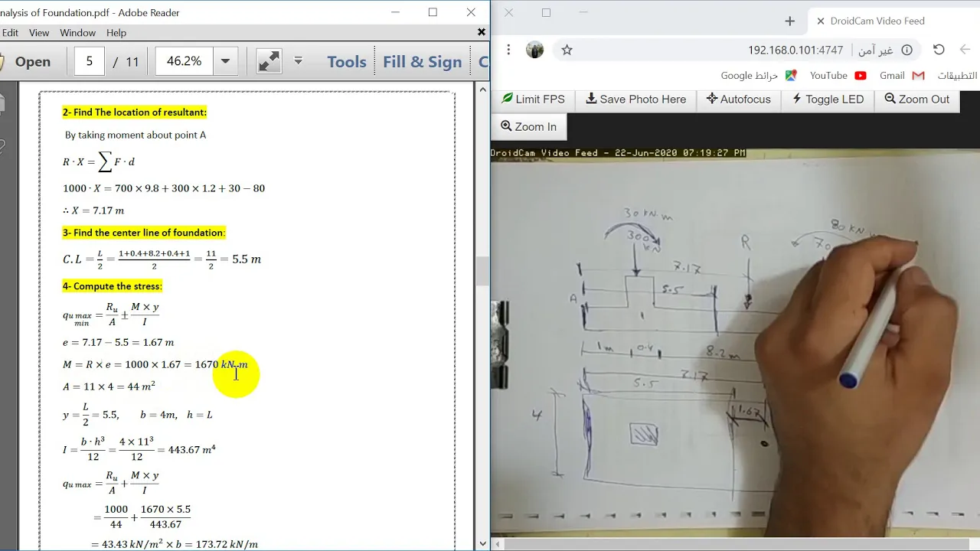This screenshot has width=980, height=551.
Task: Click the attachments icon in left sidebar
Action: [2, 147]
